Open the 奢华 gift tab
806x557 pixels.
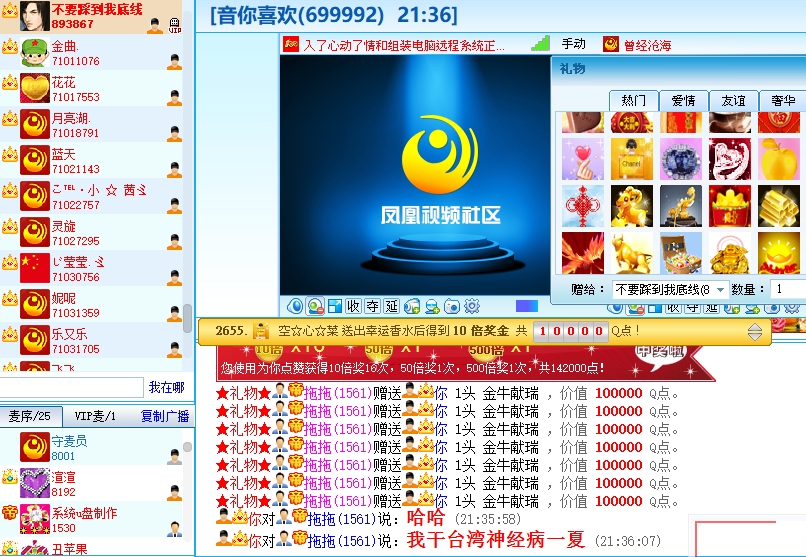point(782,101)
